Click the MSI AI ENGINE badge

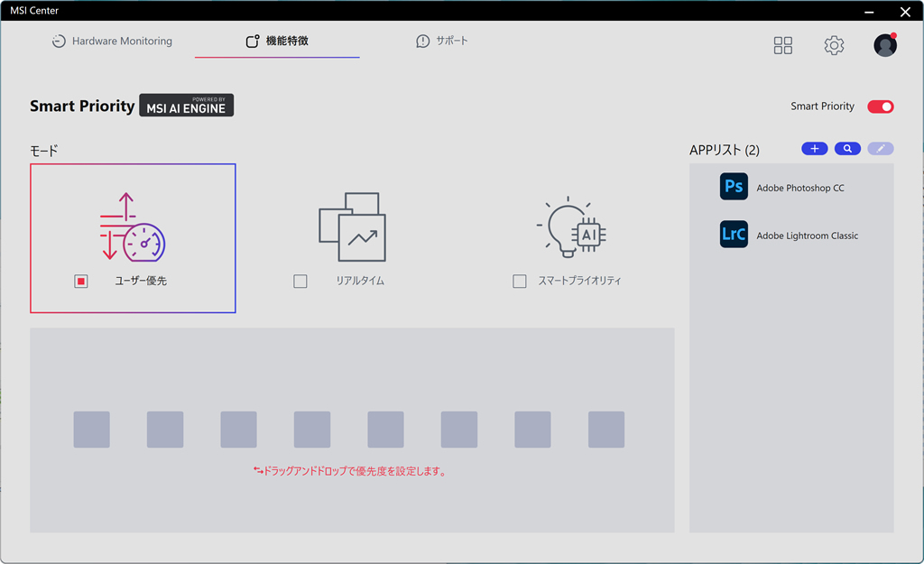[x=186, y=105]
